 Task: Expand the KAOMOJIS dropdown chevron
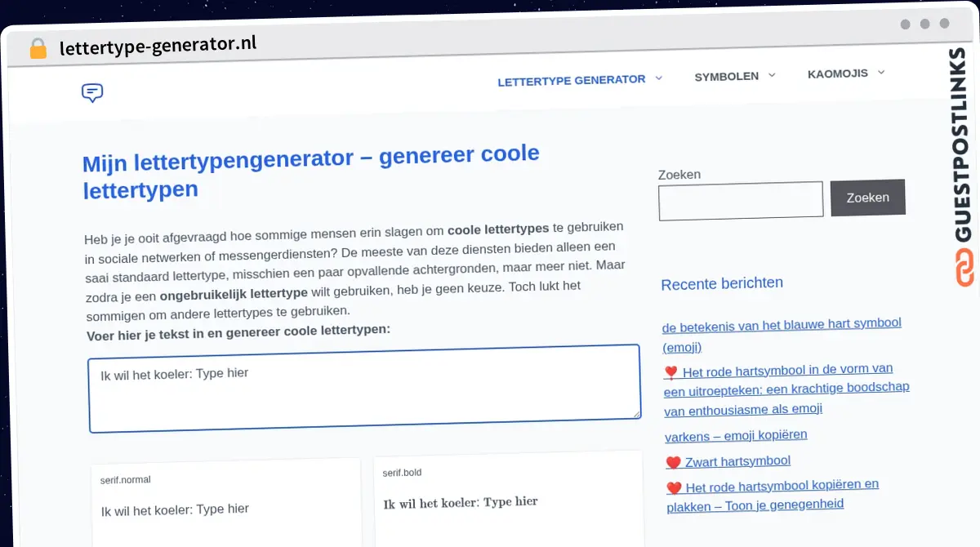click(881, 73)
